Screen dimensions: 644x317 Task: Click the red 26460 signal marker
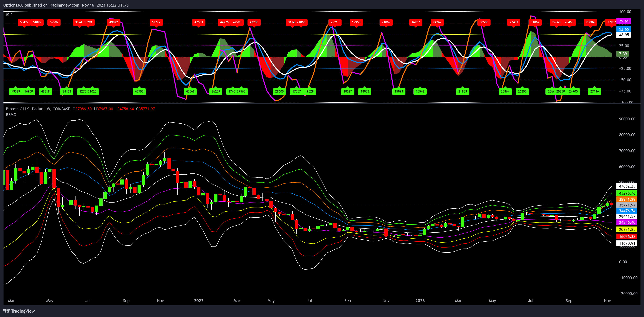point(569,22)
